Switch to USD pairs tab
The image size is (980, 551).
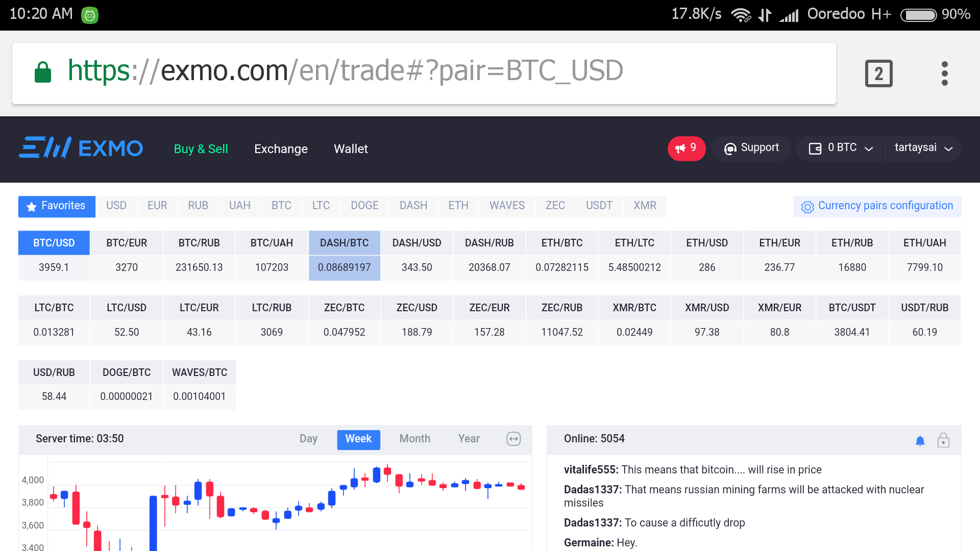tap(116, 206)
